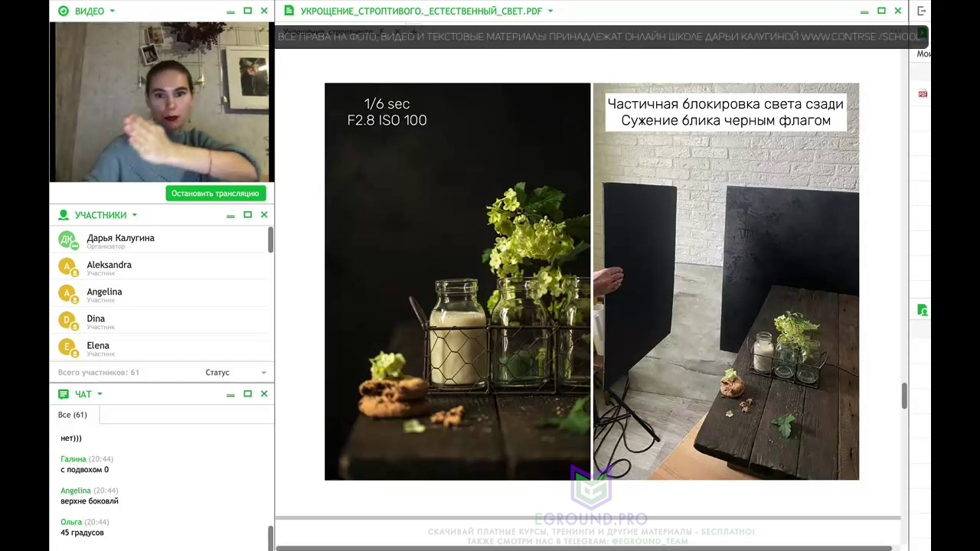Click the red PDF file icon on right edge

pos(923,94)
